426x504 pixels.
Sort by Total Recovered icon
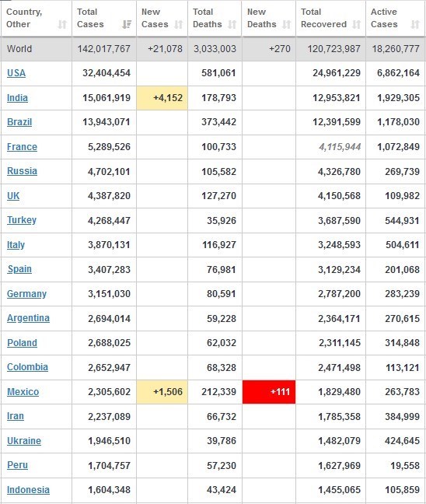[x=356, y=24]
